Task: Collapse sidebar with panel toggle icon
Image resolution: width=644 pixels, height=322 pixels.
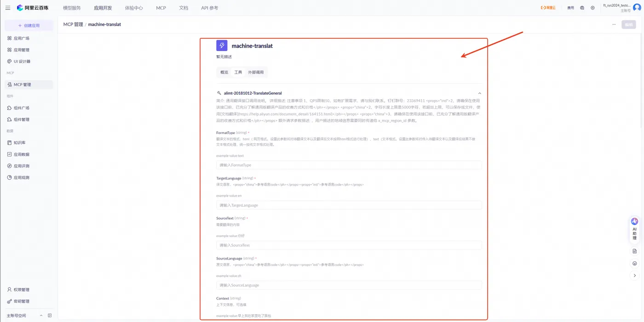Action: [x=50, y=316]
